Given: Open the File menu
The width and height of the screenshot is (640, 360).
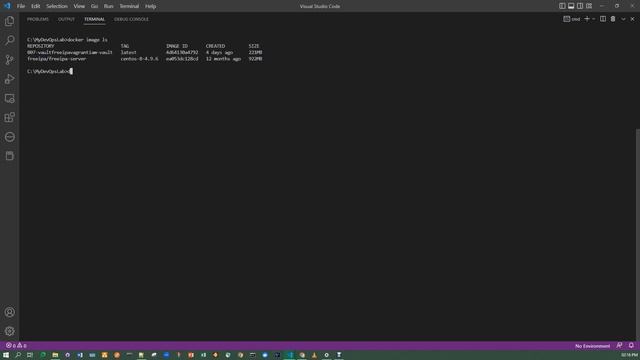Looking at the screenshot, I should (21, 6).
